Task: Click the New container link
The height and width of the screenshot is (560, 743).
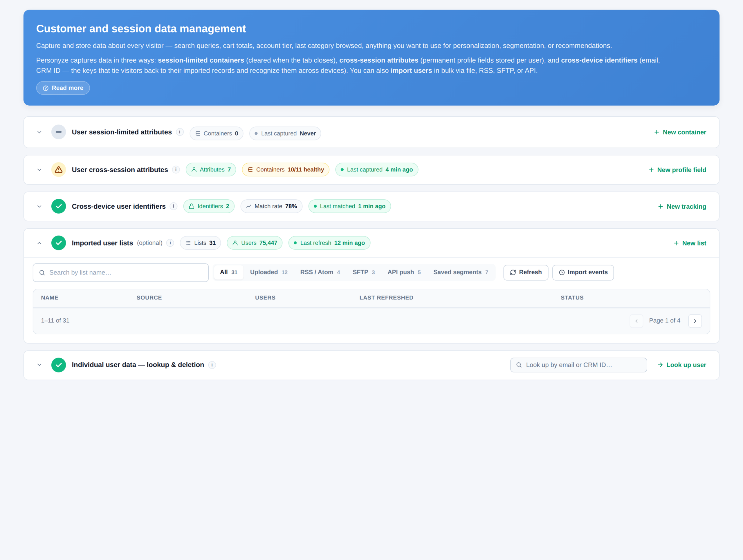Action: [680, 132]
